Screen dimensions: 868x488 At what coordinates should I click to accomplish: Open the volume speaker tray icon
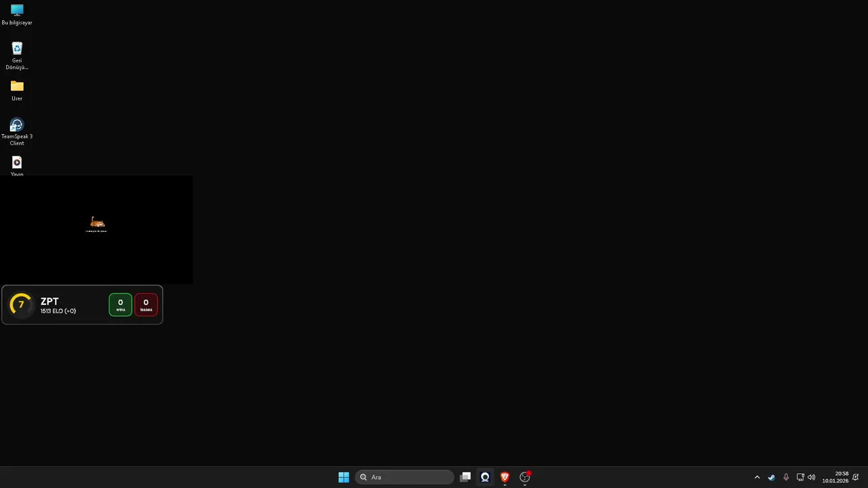click(812, 477)
